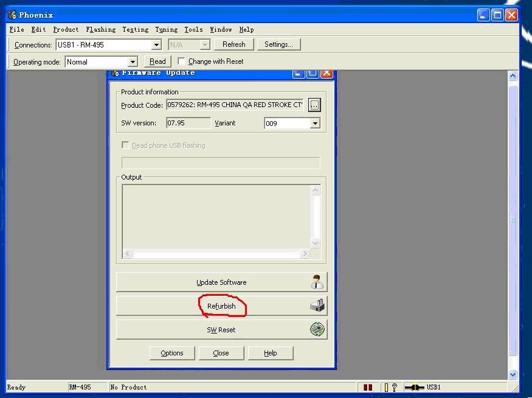Click the question mark status bar icon
Image resolution: width=532 pixels, height=398 pixels.
pyautogui.click(x=394, y=387)
